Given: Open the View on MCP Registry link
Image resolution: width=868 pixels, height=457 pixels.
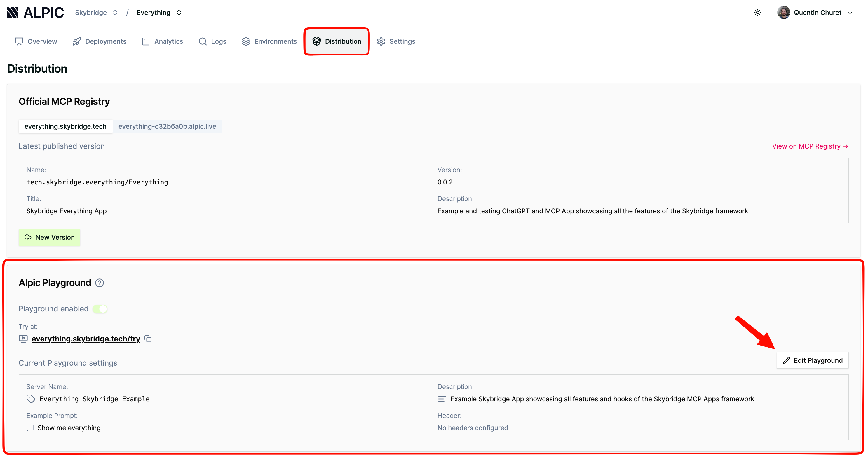Looking at the screenshot, I should [x=810, y=146].
